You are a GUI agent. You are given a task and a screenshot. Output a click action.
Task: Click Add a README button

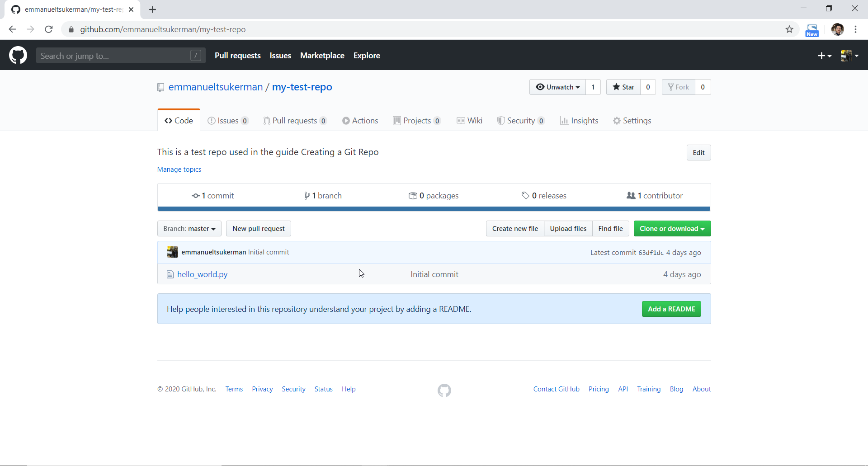coord(671,309)
